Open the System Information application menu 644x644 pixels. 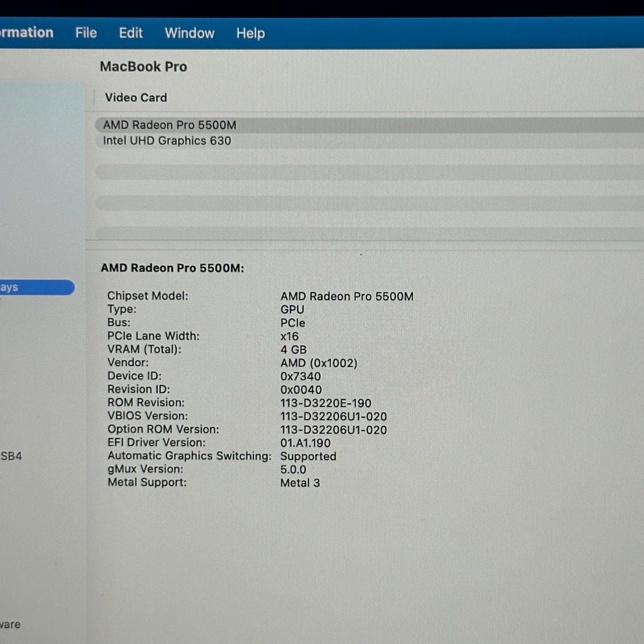click(27, 33)
